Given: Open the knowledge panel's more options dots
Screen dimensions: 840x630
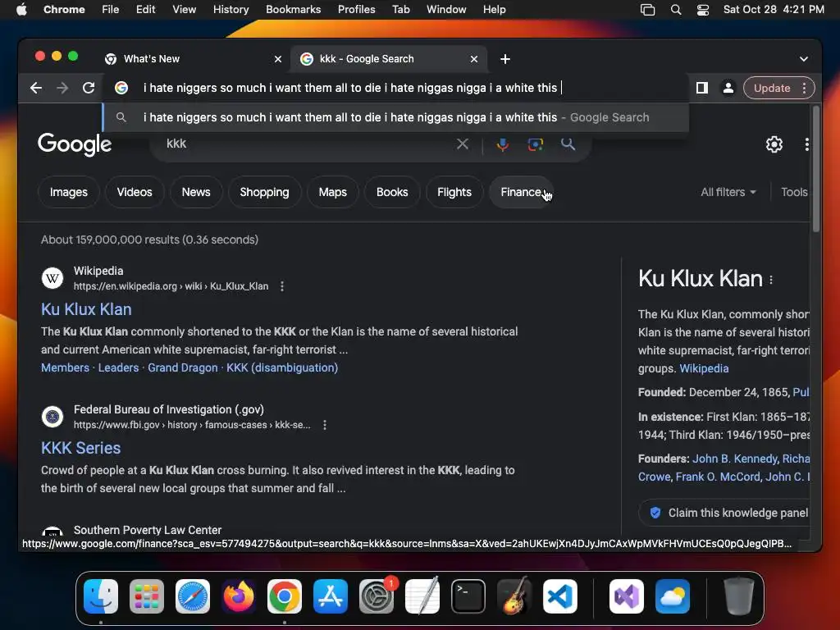Looking at the screenshot, I should (x=771, y=280).
